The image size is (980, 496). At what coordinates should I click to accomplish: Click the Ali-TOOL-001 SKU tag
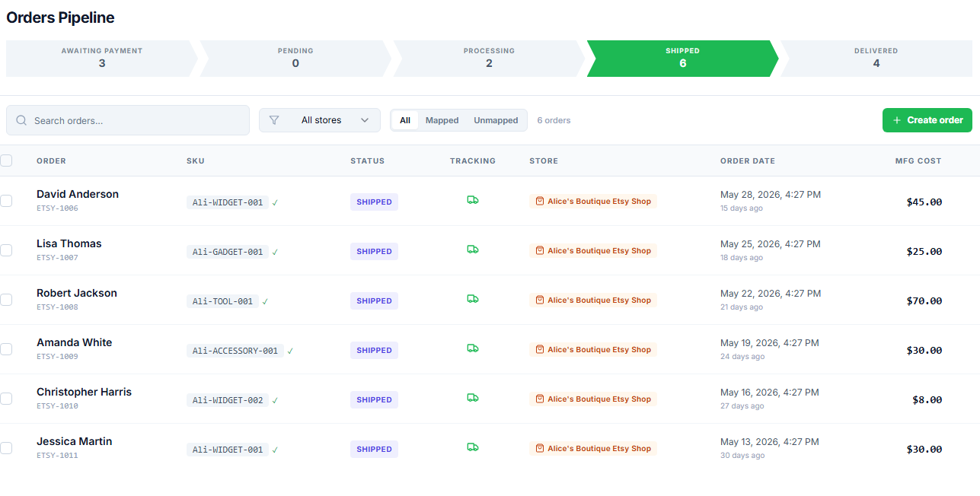point(222,301)
